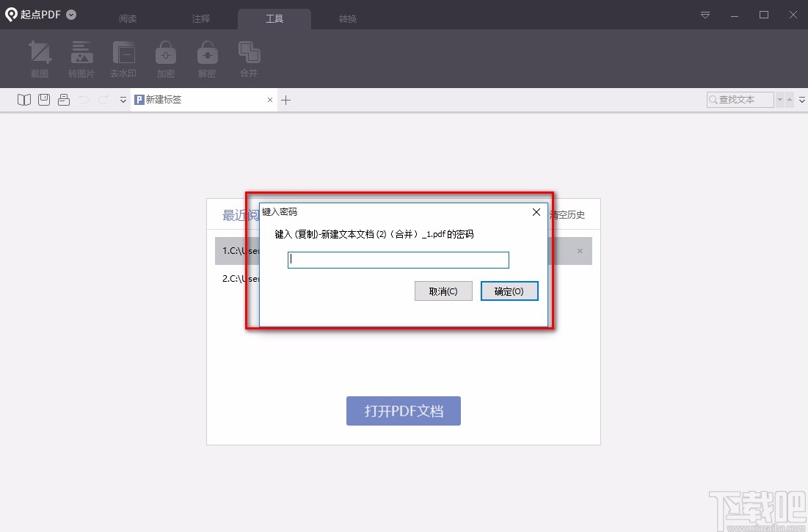Select the 截图 (screenshot) tool
The height and width of the screenshot is (532, 808).
click(40, 59)
